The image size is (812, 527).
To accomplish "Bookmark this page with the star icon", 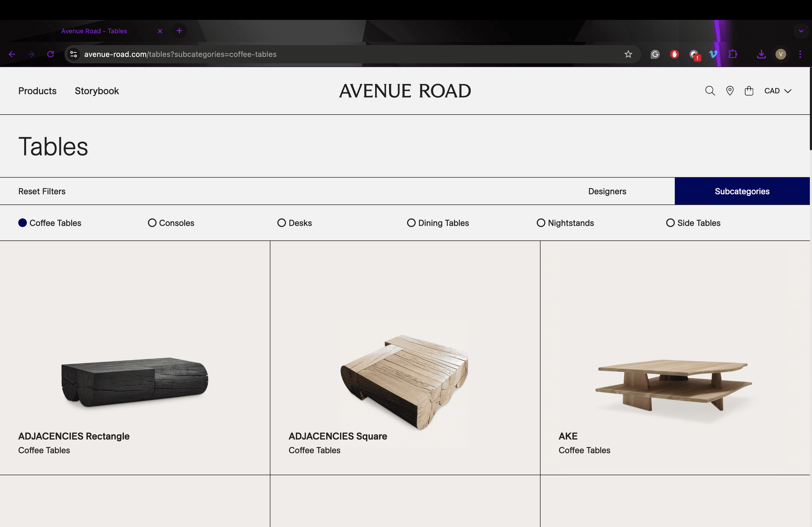I will [628, 54].
